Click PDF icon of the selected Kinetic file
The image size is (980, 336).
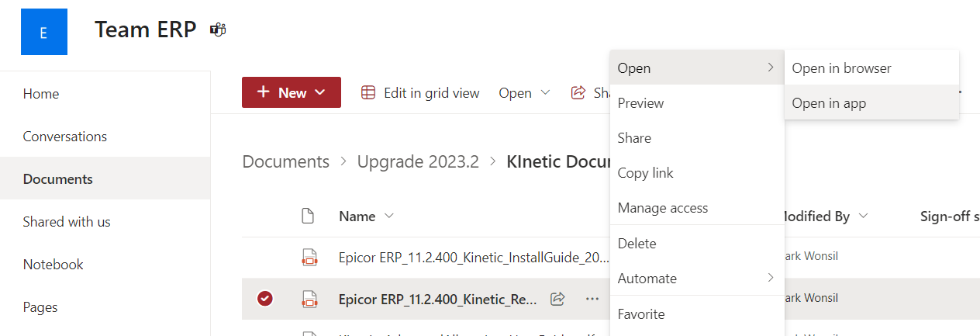click(309, 299)
